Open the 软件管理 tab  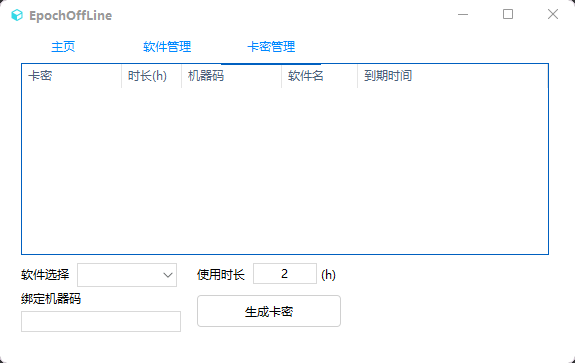tap(167, 47)
